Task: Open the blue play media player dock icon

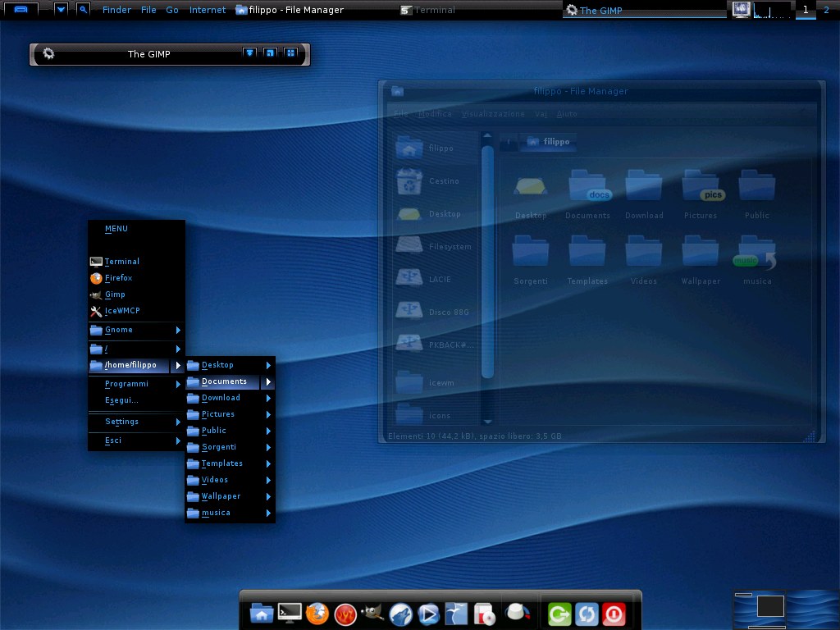Action: point(428,614)
